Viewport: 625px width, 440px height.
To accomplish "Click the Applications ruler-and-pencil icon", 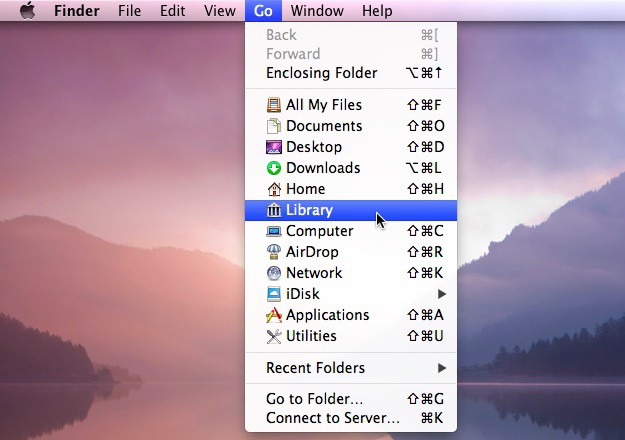I will (x=274, y=315).
